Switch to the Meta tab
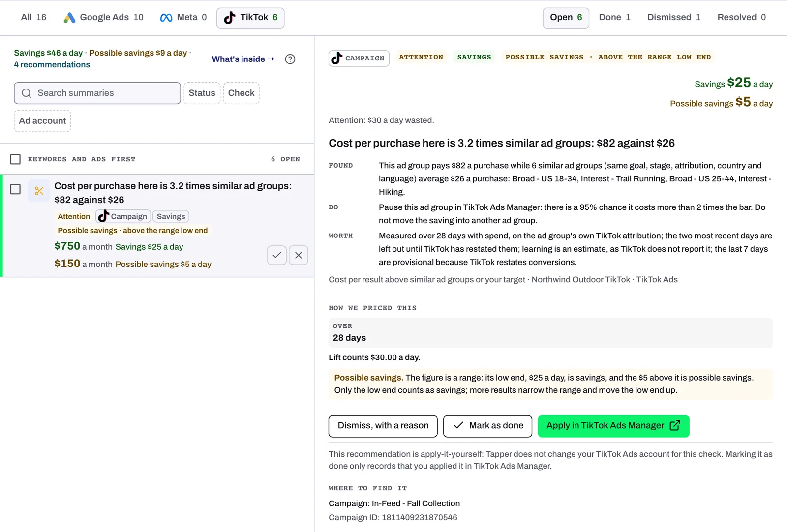This screenshot has width=787, height=532. (183, 18)
